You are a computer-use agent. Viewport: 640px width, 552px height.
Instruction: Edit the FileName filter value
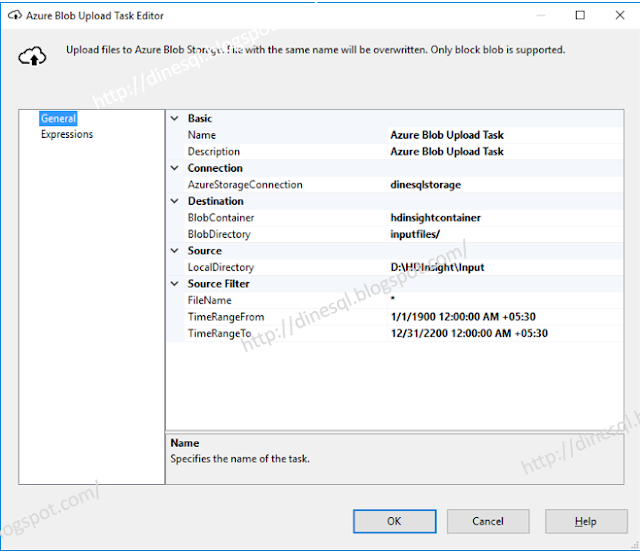click(505, 300)
